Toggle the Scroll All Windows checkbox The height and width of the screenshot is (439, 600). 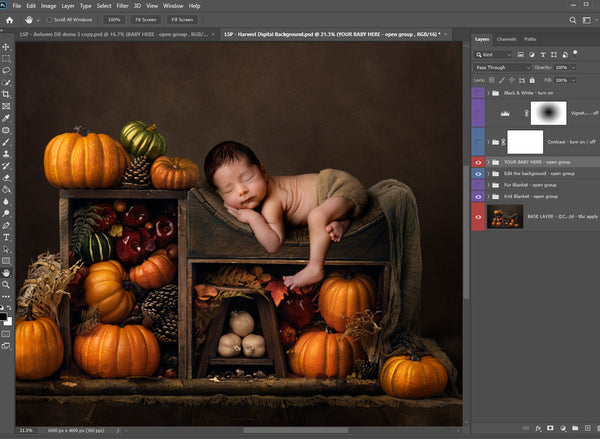pyautogui.click(x=51, y=19)
